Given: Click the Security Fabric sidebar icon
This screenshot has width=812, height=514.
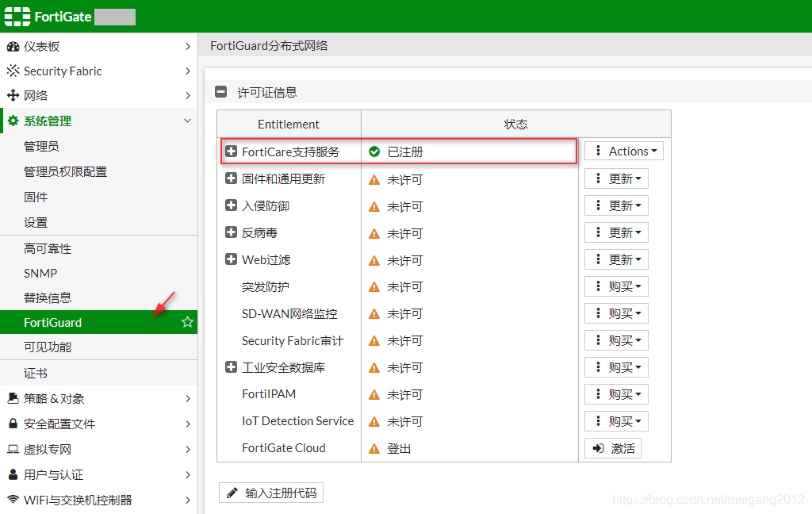Looking at the screenshot, I should pos(13,71).
